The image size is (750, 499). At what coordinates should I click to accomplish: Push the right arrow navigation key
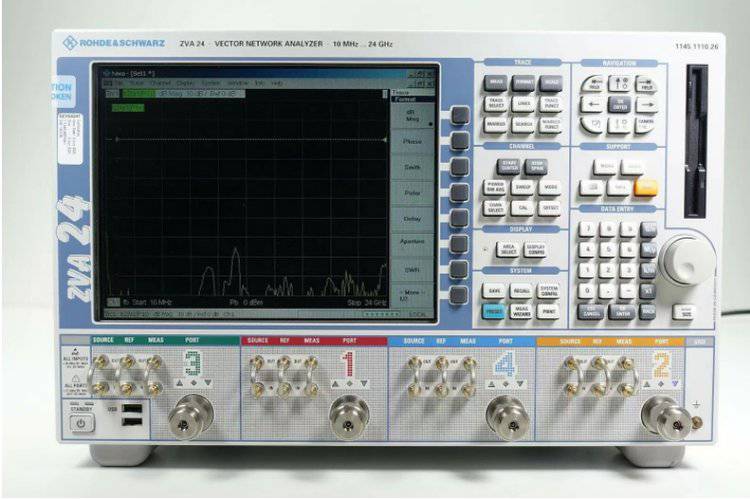tap(647, 104)
